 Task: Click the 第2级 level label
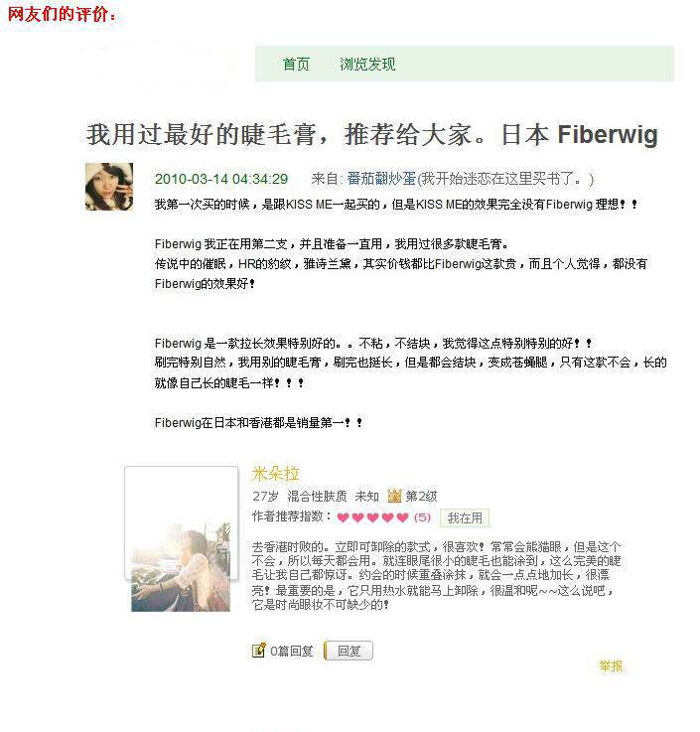(x=421, y=496)
